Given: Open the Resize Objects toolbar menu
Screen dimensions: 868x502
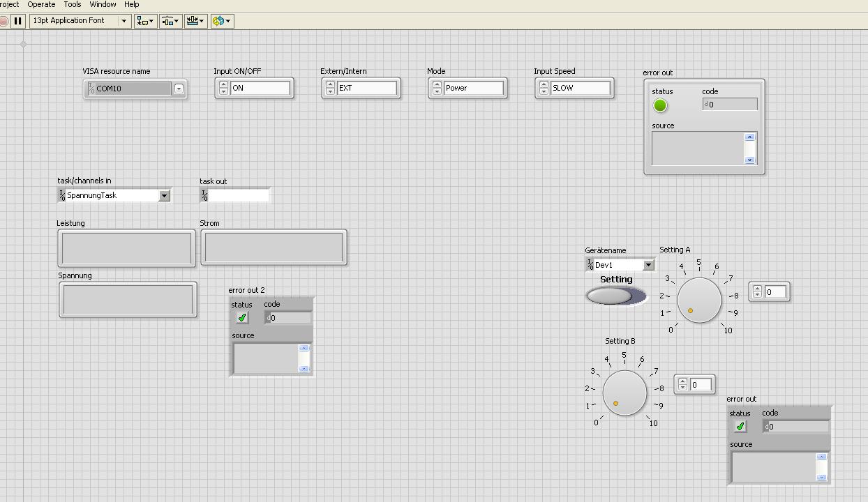Looking at the screenshot, I should pyautogui.click(x=196, y=21).
